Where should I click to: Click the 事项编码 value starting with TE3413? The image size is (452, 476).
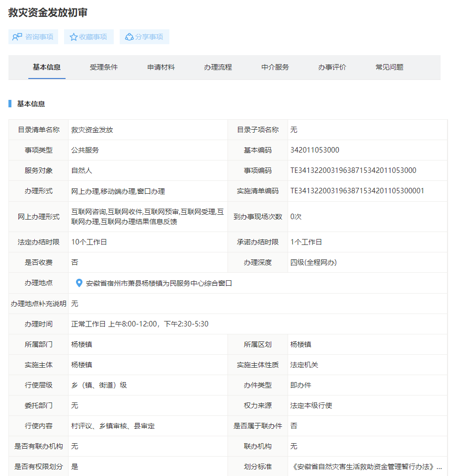353,170
